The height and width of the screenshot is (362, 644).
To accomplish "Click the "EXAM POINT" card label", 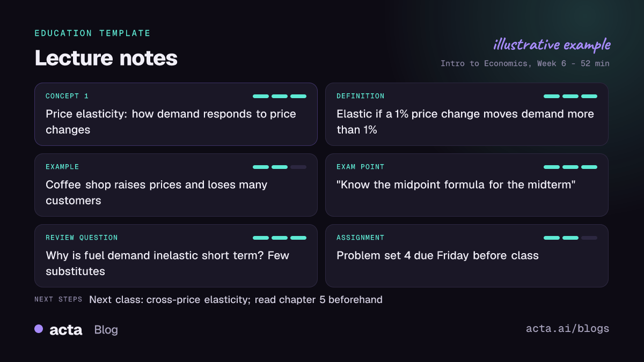I will point(361,167).
